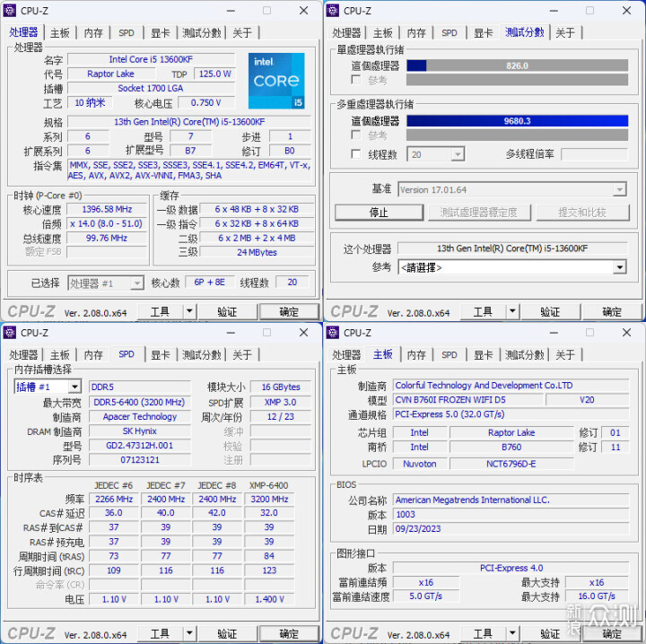Click the CPU-Z title icon in the SPD window
The image size is (646, 644).
pos(10,332)
